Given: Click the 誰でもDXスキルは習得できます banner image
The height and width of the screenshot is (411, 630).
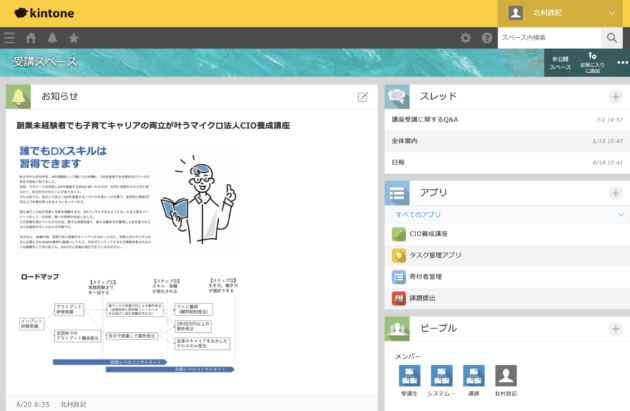Looking at the screenshot, I should [128, 199].
